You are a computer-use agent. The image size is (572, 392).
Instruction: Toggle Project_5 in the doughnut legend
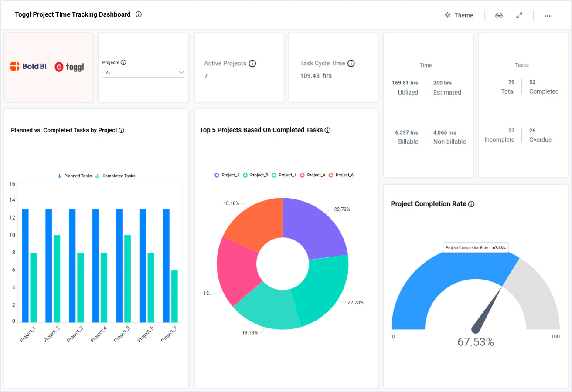coord(255,175)
